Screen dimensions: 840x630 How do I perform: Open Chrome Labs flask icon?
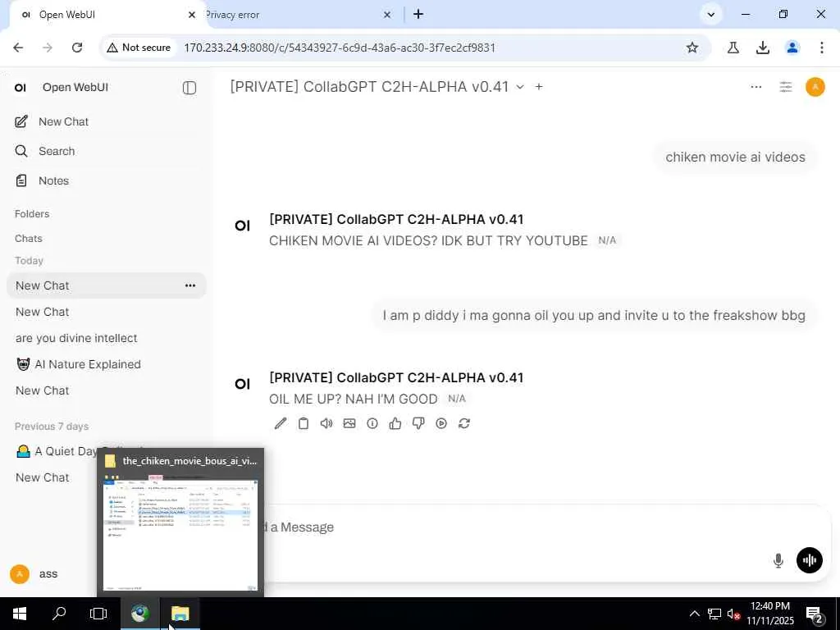click(x=733, y=48)
